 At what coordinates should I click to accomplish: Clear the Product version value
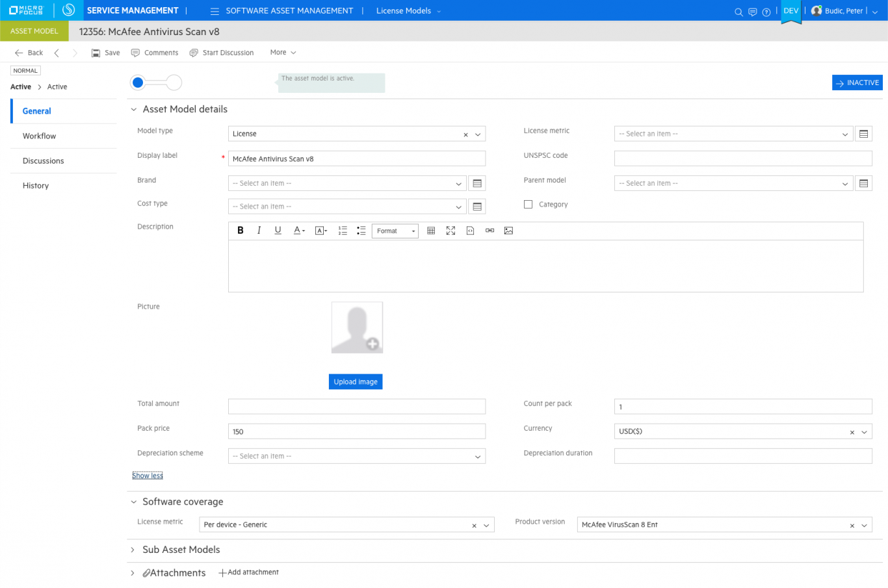(852, 526)
